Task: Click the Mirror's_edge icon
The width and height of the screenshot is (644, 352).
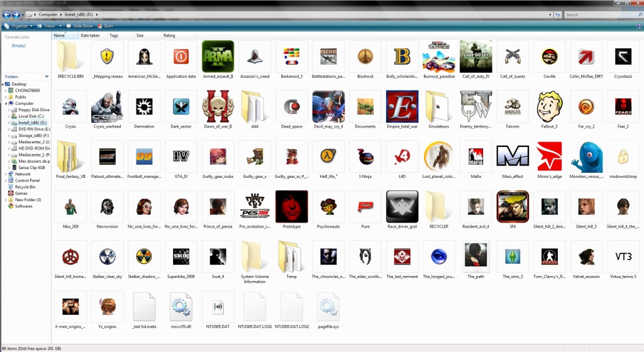Action: click(549, 157)
